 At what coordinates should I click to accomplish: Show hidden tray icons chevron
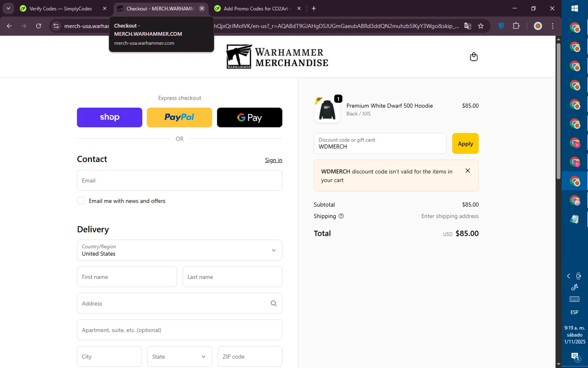[568, 276]
